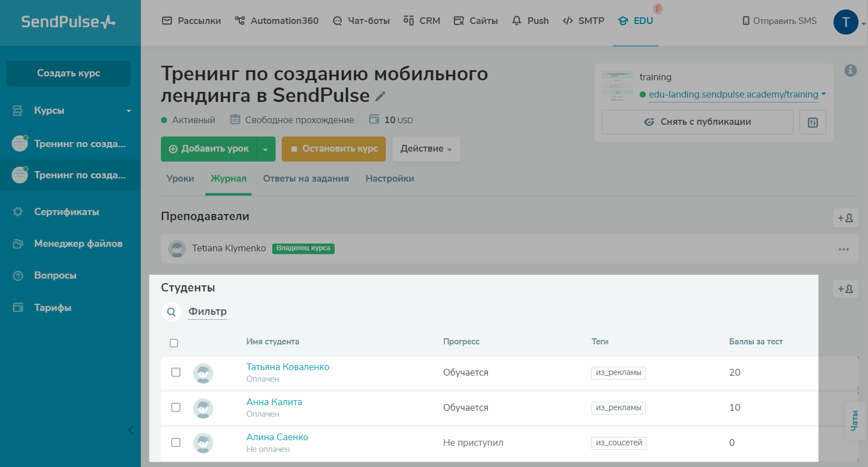The width and height of the screenshot is (868, 467).
Task: Click the add student icon button
Action: 845,289
